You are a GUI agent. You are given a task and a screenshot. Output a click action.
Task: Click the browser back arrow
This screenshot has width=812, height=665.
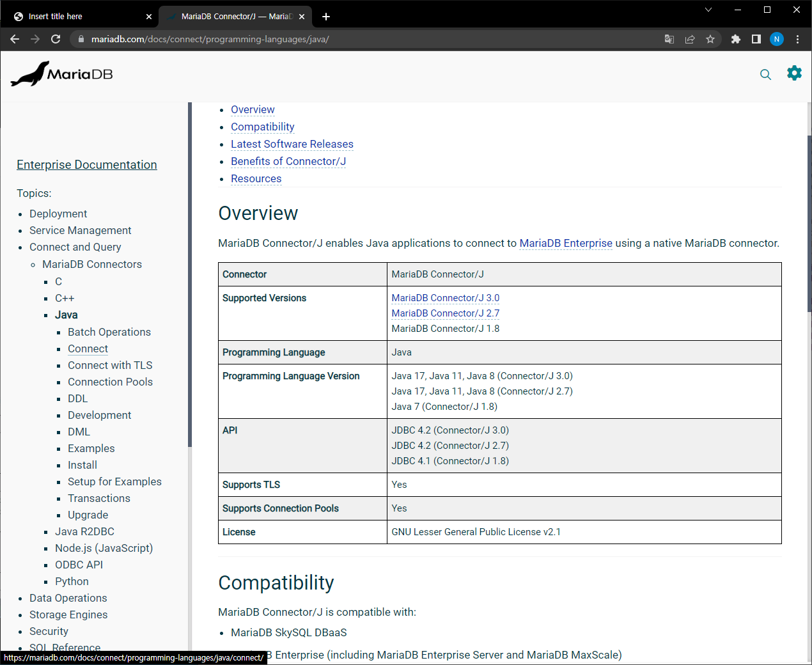click(15, 39)
